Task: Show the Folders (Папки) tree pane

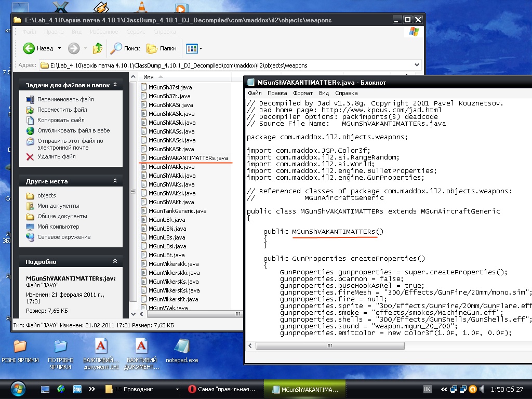Action: [x=162, y=48]
